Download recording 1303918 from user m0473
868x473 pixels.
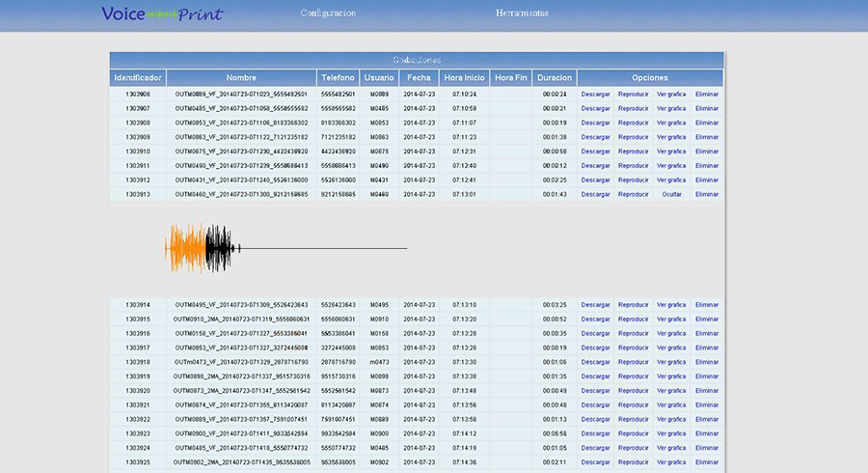pyautogui.click(x=595, y=362)
